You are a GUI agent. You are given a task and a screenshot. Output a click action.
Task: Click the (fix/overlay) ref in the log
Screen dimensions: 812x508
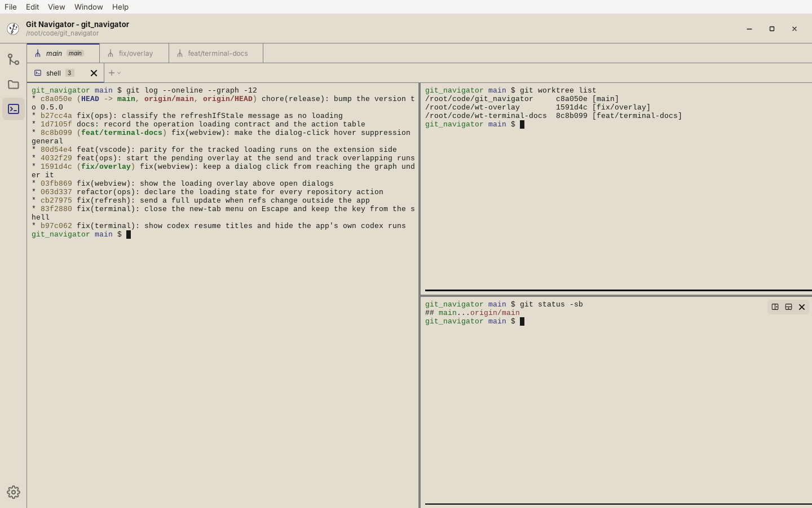[106, 167]
